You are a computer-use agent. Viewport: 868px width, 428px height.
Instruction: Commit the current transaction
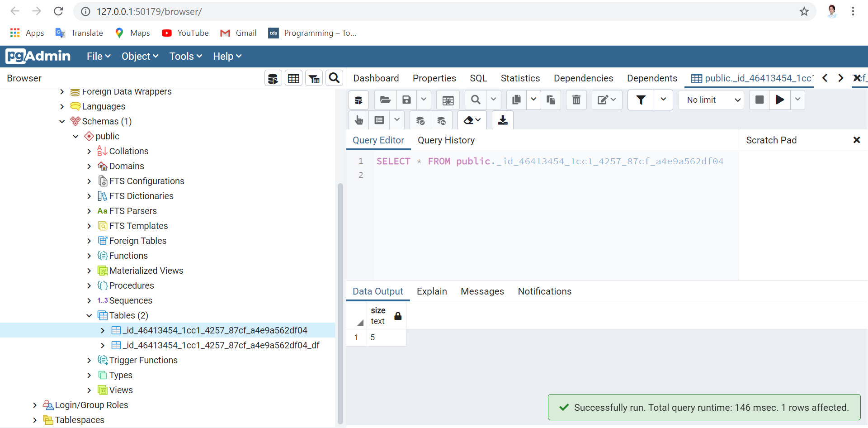click(x=420, y=120)
